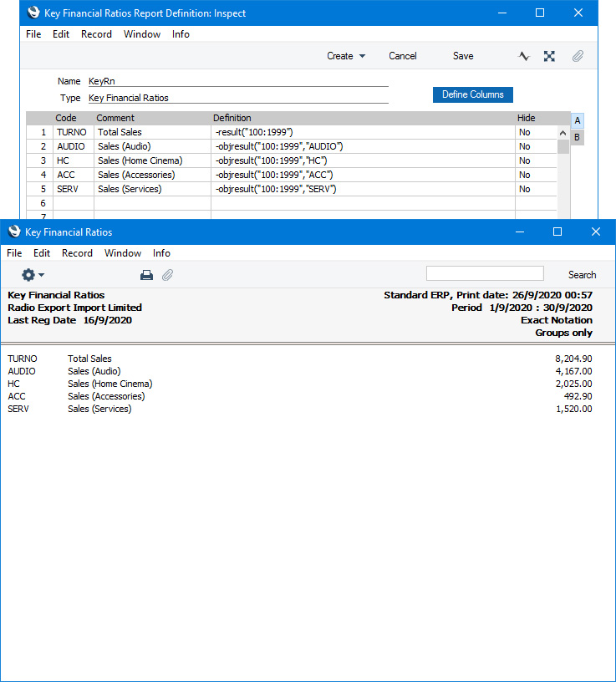
Task: Click Sales (Services) comment cell in definition table
Action: [x=152, y=189]
